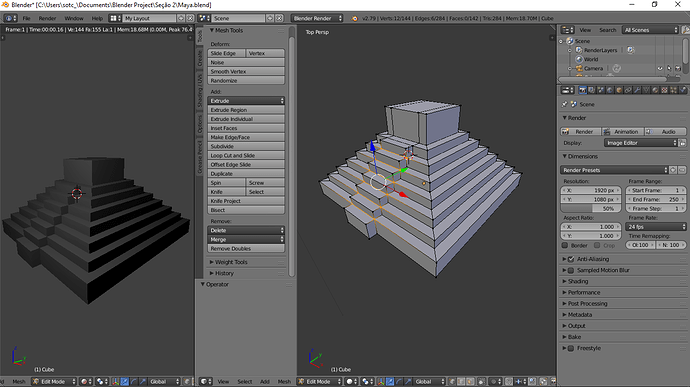The image size is (690, 387).
Task: Open the Image Editor display dropdown
Action: pyautogui.click(x=641, y=143)
